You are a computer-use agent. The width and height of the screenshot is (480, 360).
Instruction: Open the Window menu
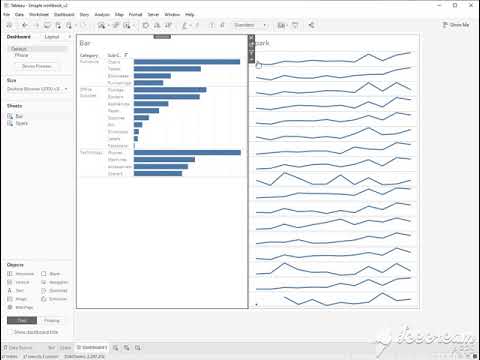(x=172, y=15)
